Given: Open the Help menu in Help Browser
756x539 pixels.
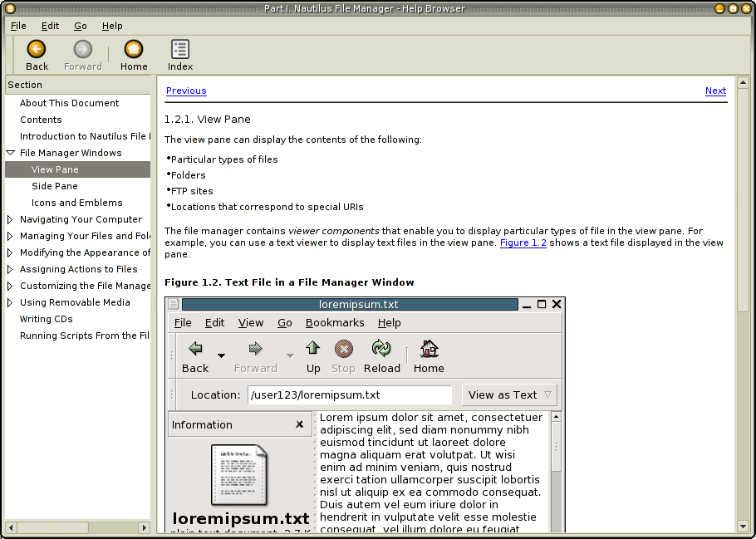Looking at the screenshot, I should (112, 26).
